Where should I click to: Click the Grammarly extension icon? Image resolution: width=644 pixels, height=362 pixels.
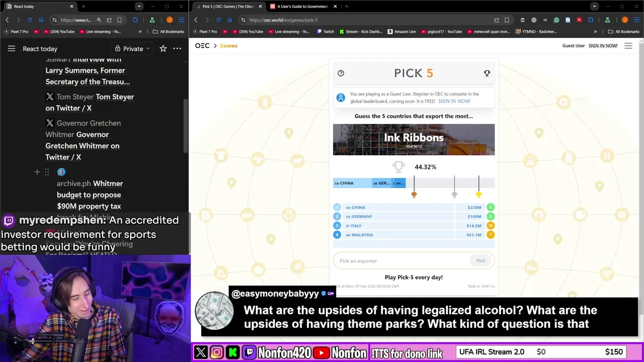(556, 20)
